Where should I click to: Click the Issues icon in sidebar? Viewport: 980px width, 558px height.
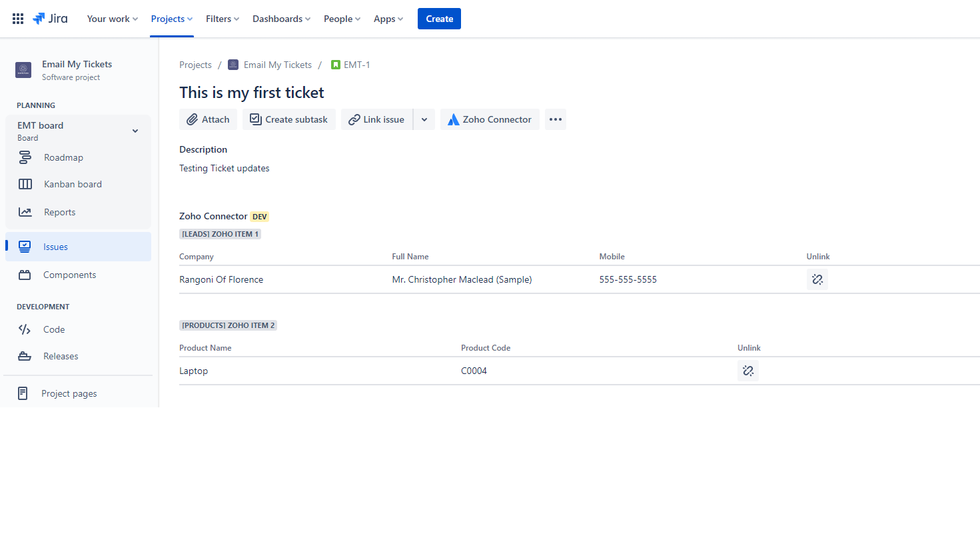point(25,247)
